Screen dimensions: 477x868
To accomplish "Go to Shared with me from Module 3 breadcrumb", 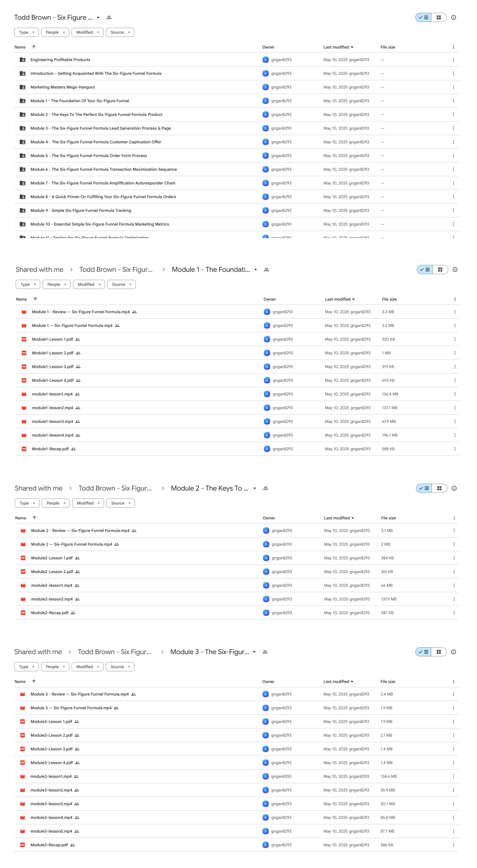I will 38,652.
